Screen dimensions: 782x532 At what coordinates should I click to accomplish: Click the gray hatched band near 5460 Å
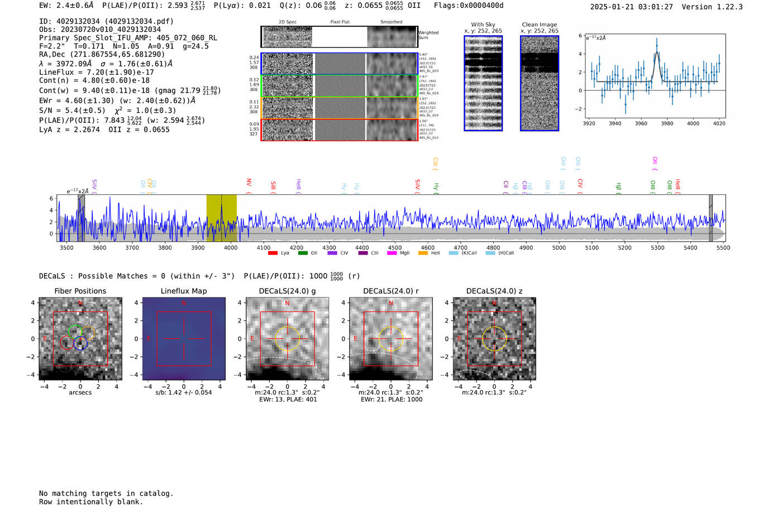click(711, 218)
